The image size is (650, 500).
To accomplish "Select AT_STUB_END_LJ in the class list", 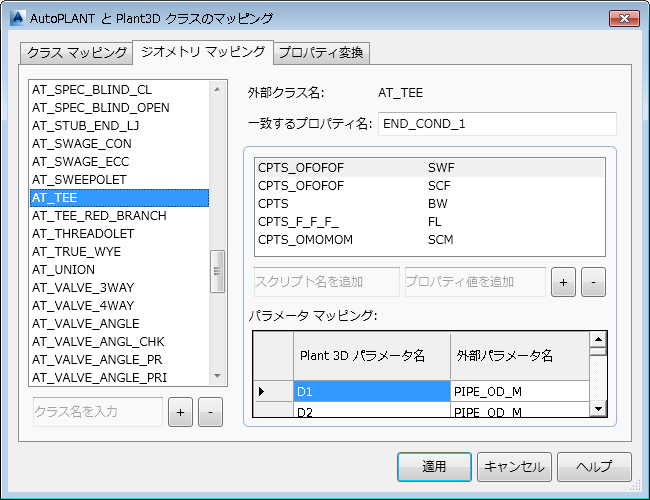I will (119, 126).
